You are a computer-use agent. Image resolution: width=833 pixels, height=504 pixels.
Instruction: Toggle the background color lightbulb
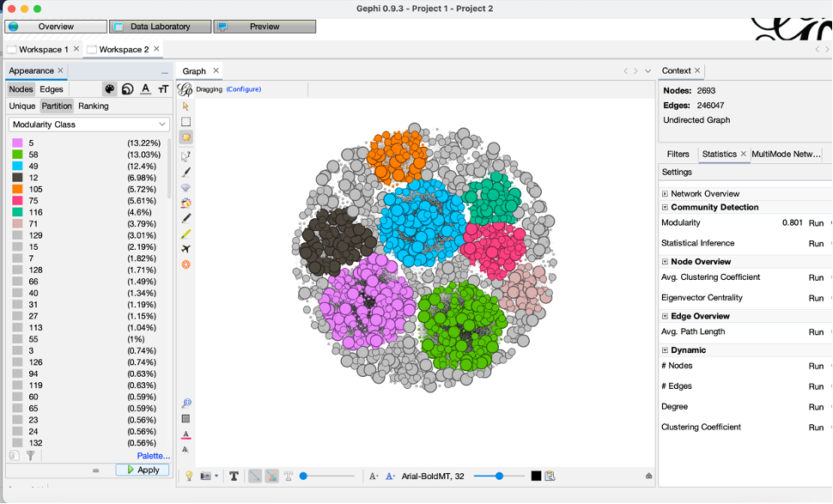189,475
